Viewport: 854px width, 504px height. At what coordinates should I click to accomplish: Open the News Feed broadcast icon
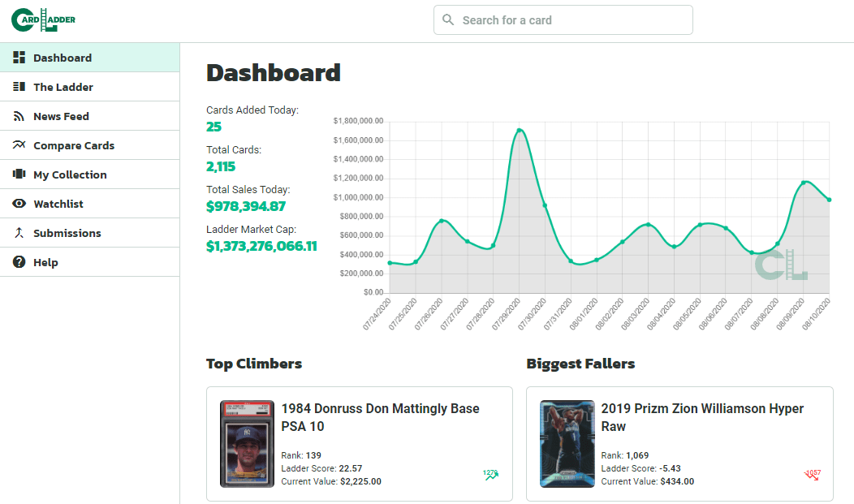[18, 116]
